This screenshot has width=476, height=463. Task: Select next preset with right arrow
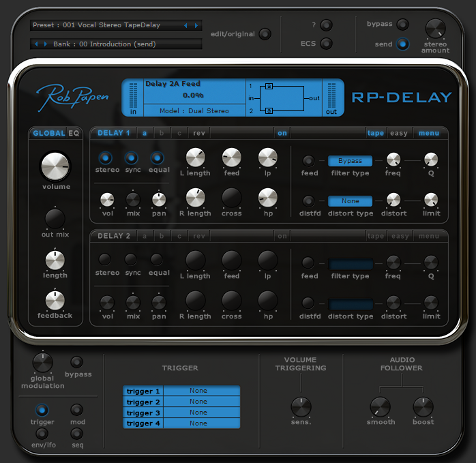tap(196, 25)
